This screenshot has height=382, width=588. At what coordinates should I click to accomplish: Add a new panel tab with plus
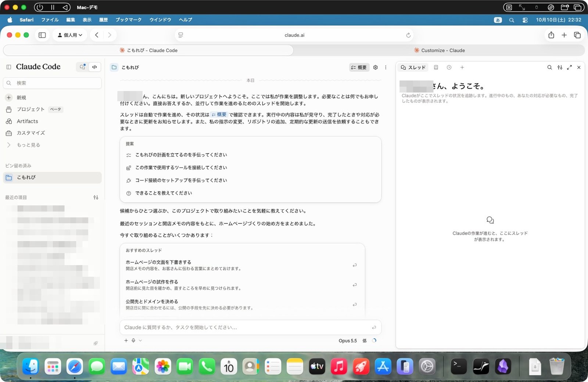tap(462, 67)
